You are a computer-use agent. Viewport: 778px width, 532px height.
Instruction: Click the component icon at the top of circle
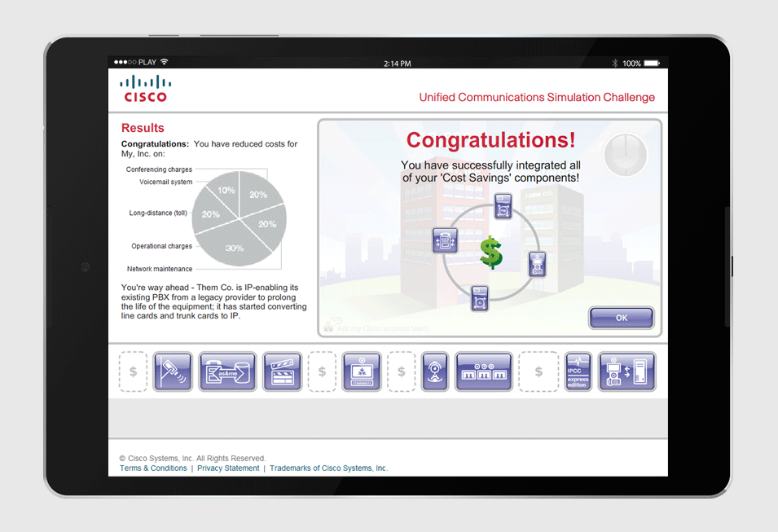(503, 206)
